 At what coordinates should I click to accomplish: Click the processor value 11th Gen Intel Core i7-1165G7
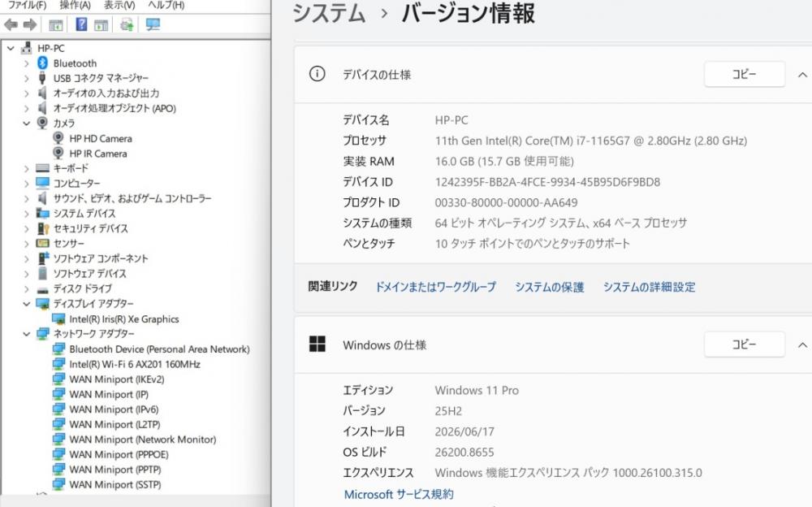[x=591, y=141]
